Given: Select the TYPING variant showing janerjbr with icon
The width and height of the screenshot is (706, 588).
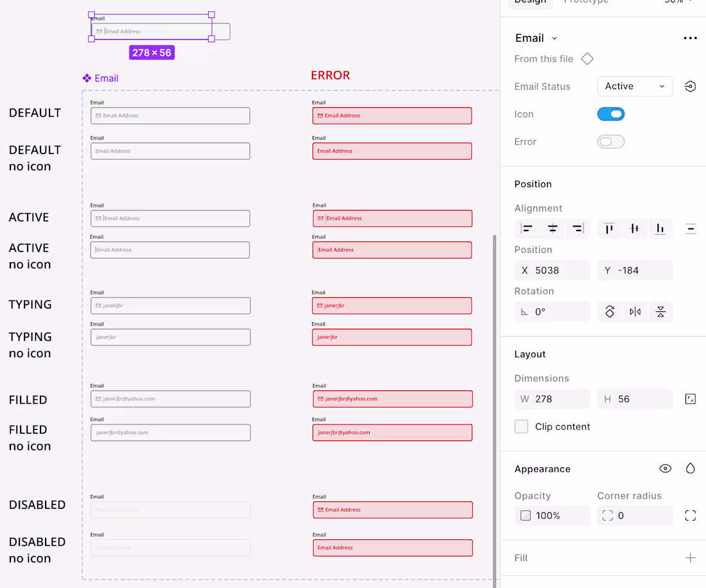Looking at the screenshot, I should point(170,306).
